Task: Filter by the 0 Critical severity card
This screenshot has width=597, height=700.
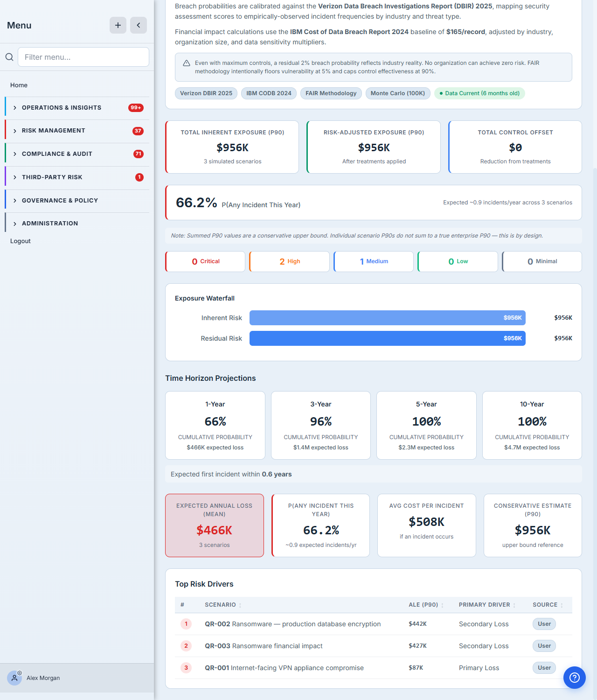Action: click(x=205, y=261)
